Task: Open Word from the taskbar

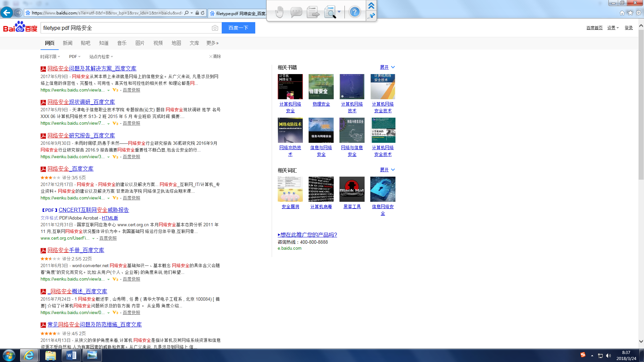Action: tap(71, 355)
